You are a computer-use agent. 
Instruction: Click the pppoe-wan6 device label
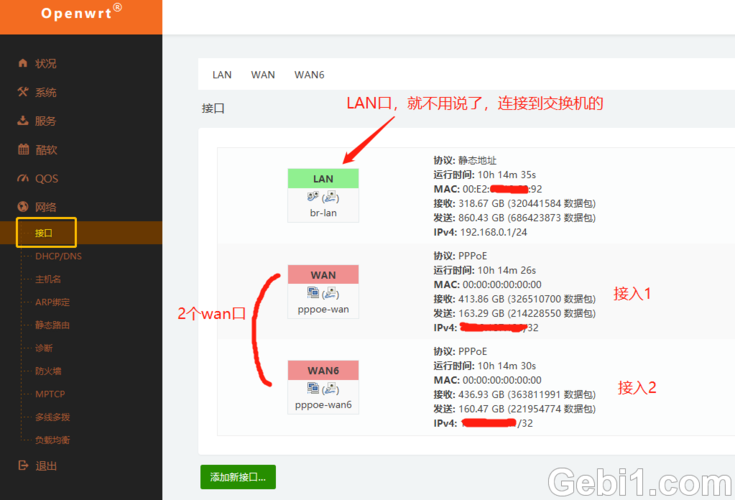[x=323, y=405]
